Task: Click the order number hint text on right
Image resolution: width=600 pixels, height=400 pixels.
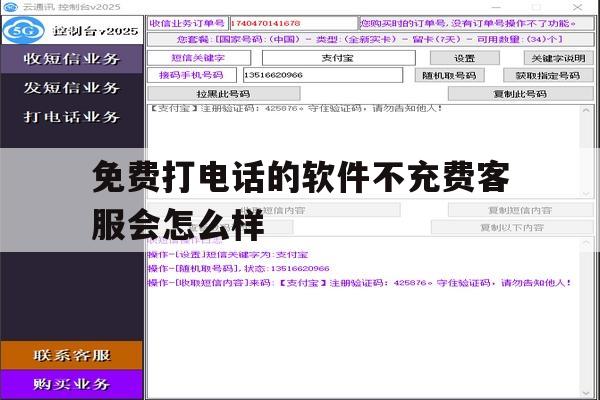Action: tap(468, 23)
